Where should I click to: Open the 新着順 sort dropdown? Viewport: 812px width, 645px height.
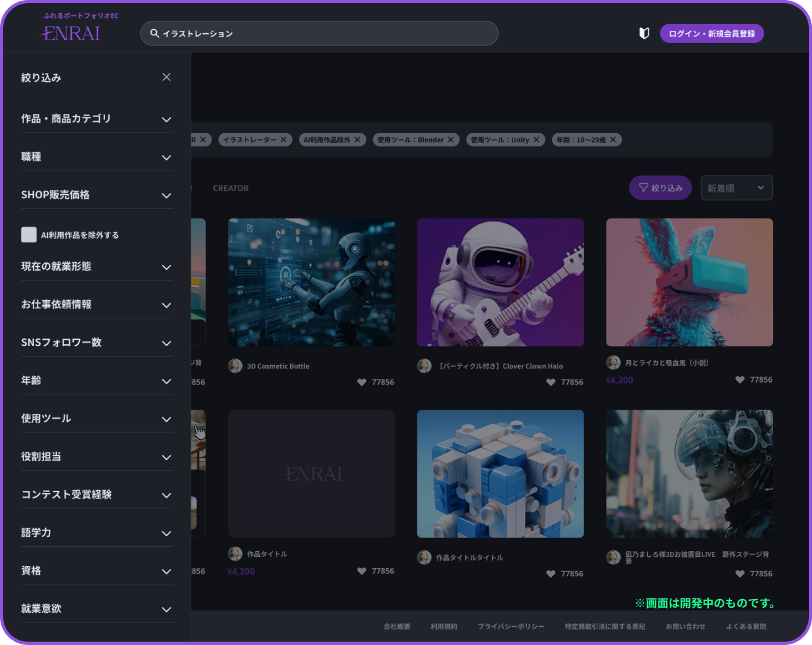click(736, 188)
